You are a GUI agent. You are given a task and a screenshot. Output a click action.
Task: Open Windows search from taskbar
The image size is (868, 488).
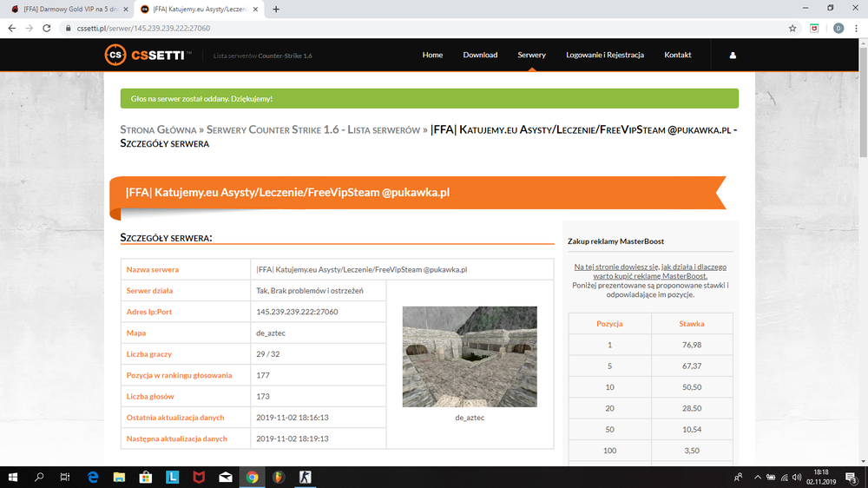point(39,477)
